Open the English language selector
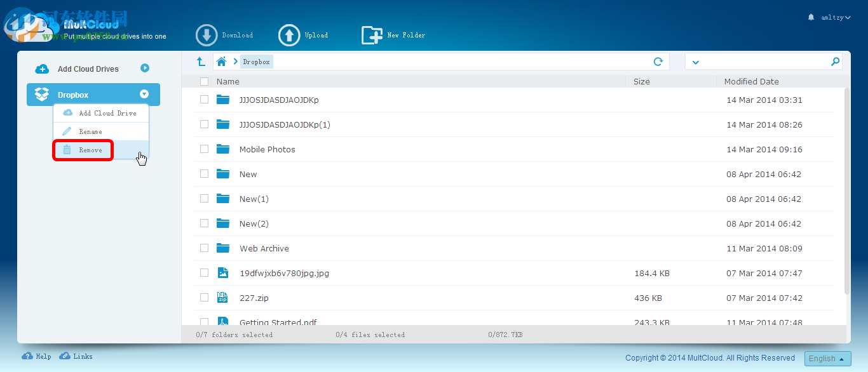Viewport: 868px width, 372px height. pos(827,358)
